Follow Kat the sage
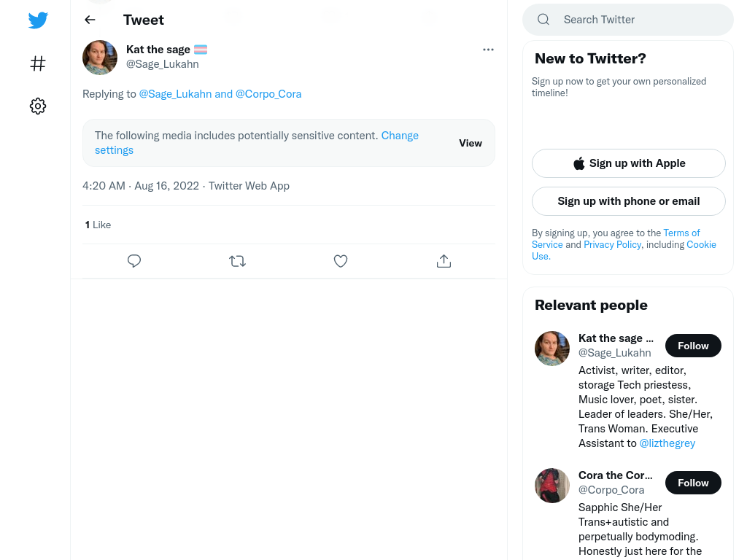747x560 pixels. pyautogui.click(x=693, y=346)
